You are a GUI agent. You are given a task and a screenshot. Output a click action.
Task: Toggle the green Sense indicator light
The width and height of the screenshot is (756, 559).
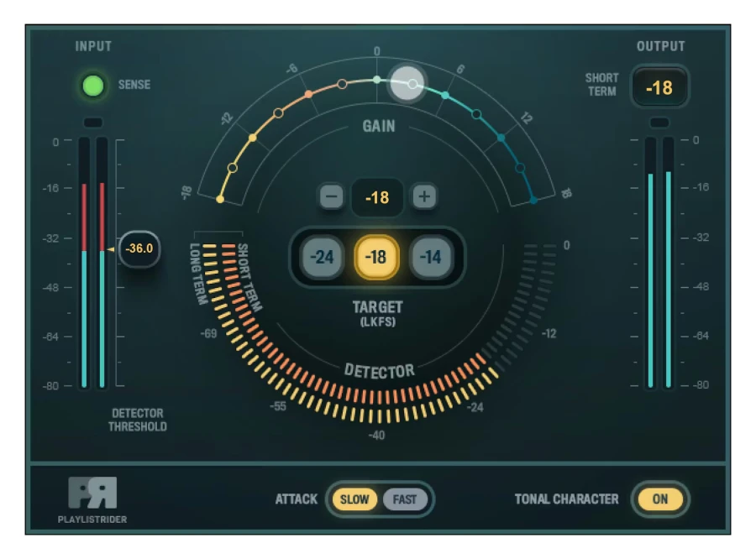(x=93, y=86)
